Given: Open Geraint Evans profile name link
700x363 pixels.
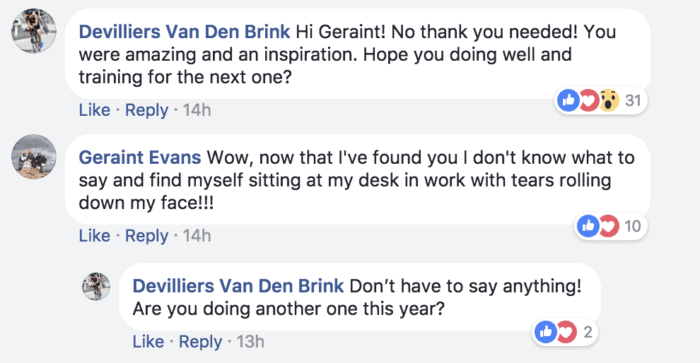Looking at the screenshot, I should [x=140, y=157].
